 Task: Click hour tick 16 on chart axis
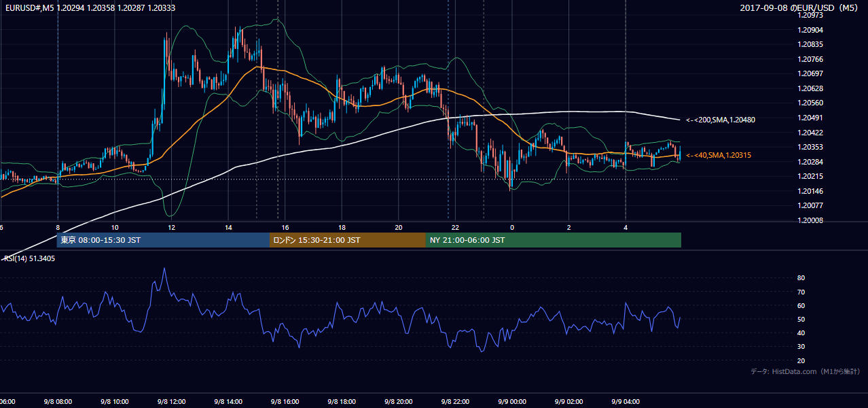pos(285,228)
